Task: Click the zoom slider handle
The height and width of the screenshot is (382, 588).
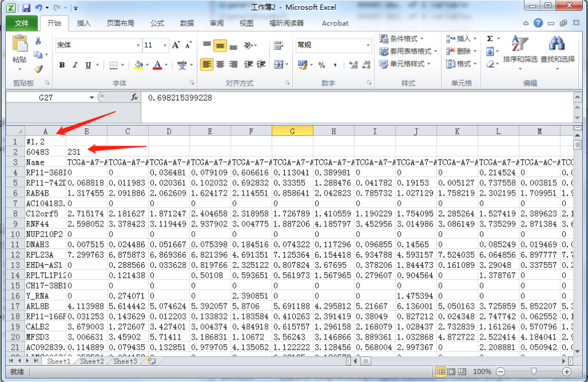Action: pyautogui.click(x=533, y=371)
